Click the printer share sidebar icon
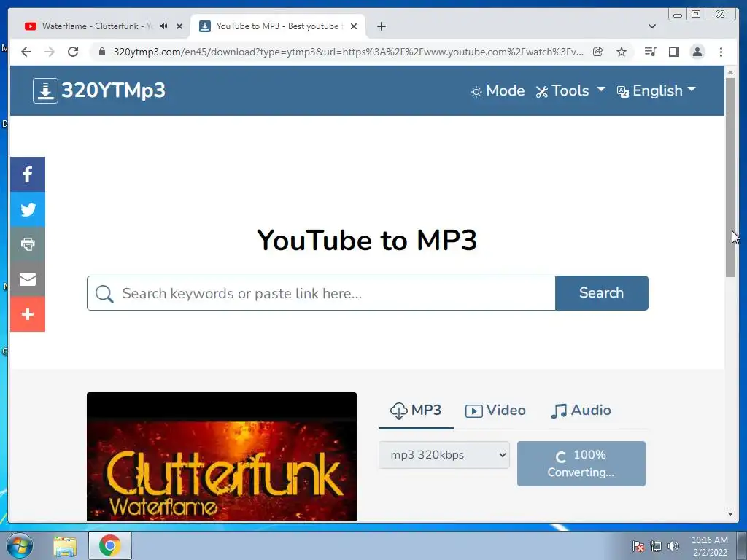The image size is (747, 560). click(x=28, y=244)
